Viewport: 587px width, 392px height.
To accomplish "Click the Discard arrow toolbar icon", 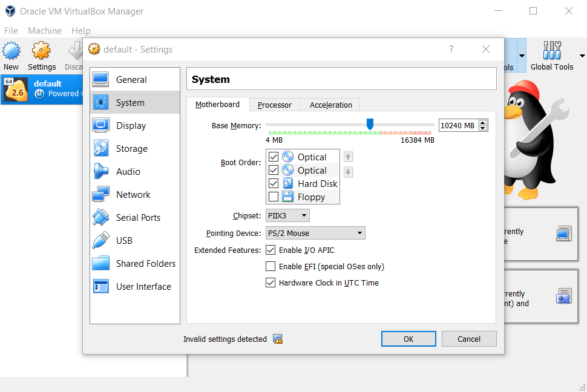I will (76, 51).
